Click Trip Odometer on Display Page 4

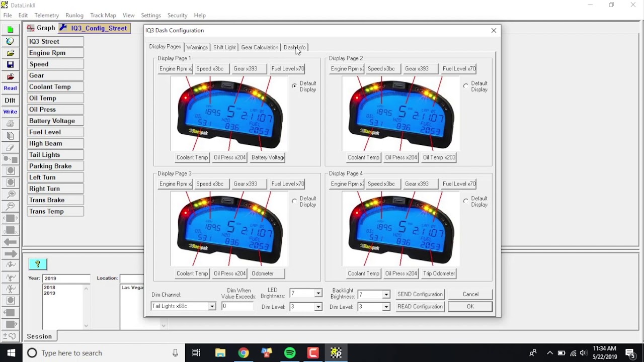point(439,274)
